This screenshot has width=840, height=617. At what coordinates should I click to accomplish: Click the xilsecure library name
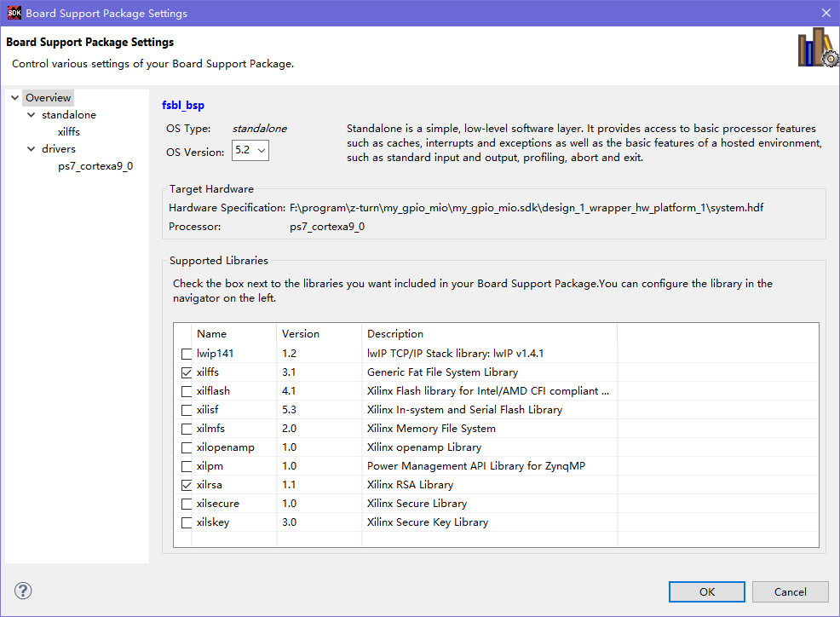click(218, 504)
